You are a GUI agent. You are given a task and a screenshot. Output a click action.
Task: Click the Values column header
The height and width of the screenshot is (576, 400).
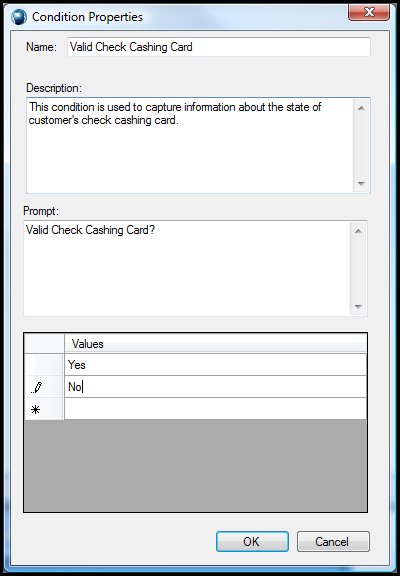click(216, 344)
